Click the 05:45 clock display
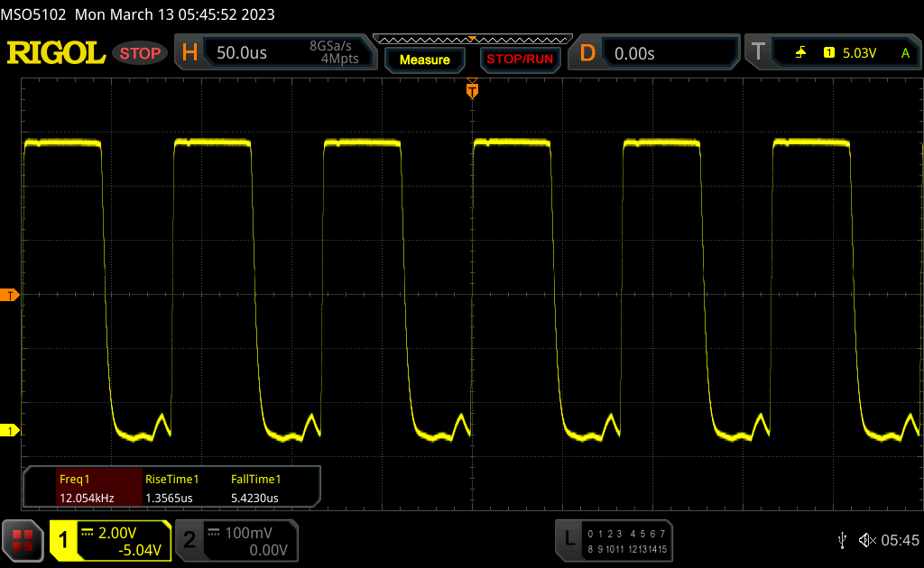The image size is (924, 568). pyautogui.click(x=900, y=540)
